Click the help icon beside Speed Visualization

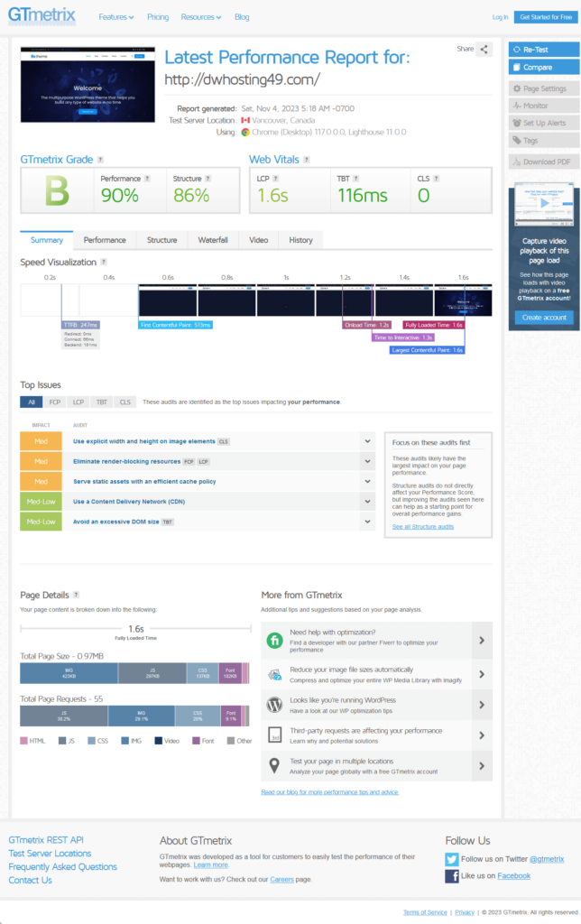[x=104, y=263]
